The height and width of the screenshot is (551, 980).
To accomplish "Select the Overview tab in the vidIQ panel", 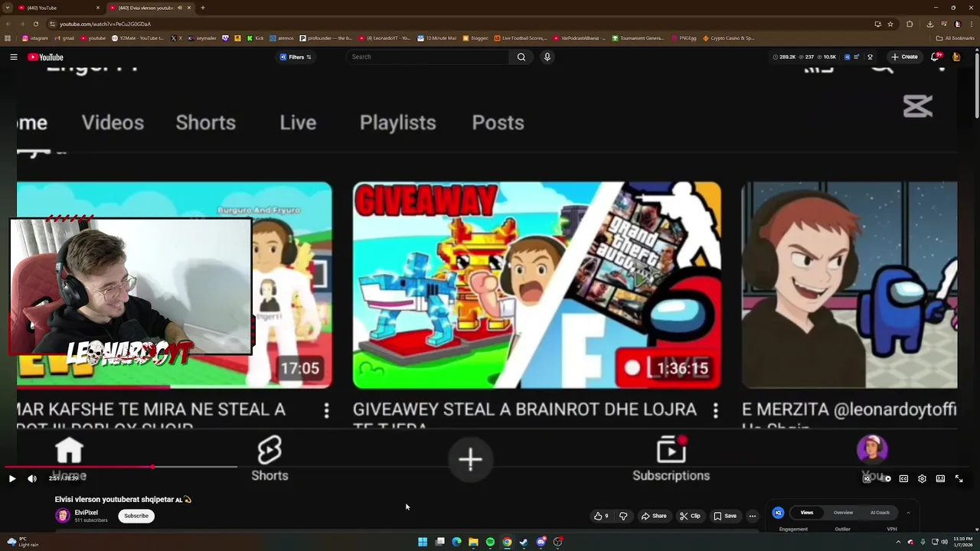I will point(843,513).
